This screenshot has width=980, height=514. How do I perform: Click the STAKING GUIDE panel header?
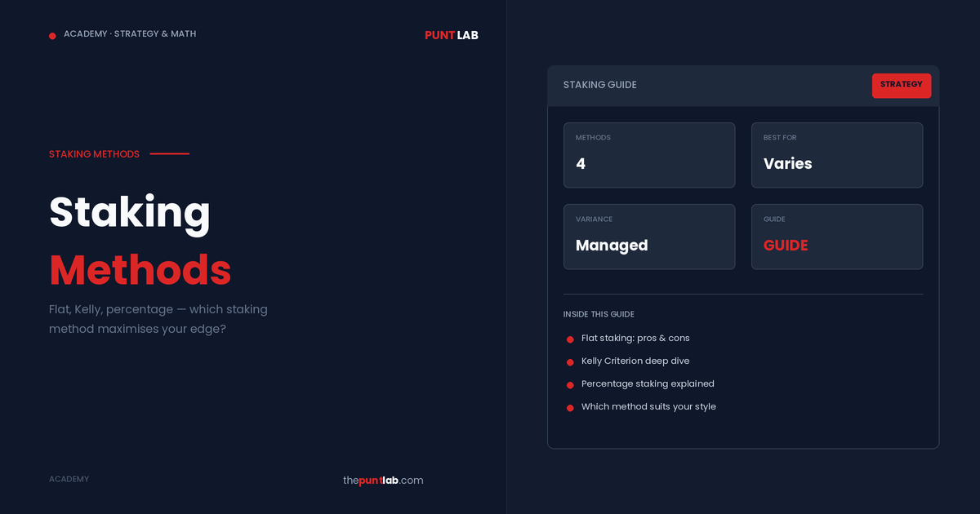pos(600,85)
